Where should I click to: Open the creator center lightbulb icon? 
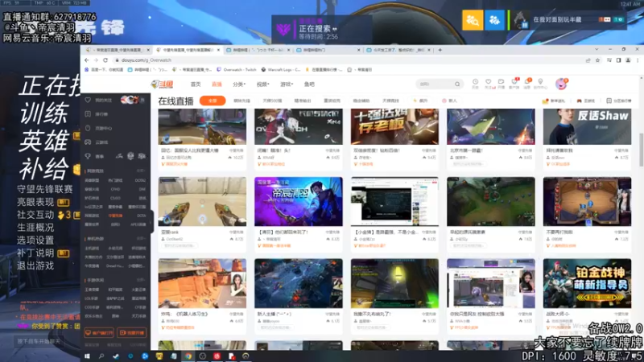(x=540, y=84)
